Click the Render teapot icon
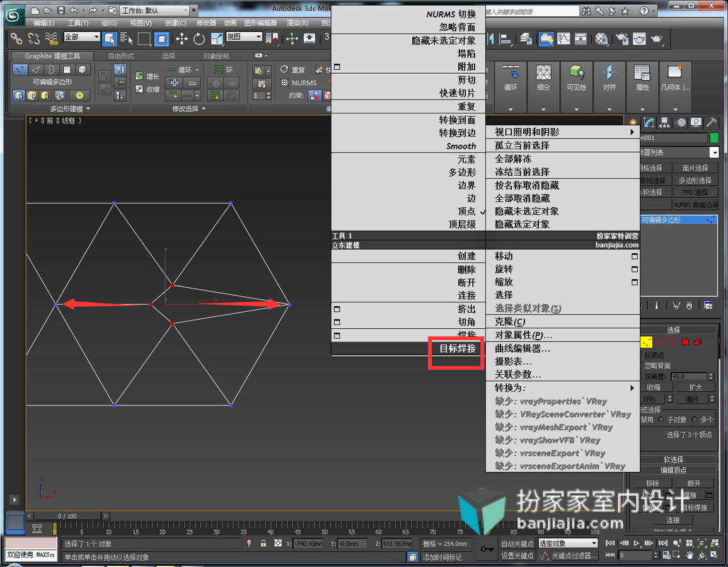The width and height of the screenshot is (728, 567). pos(657,39)
